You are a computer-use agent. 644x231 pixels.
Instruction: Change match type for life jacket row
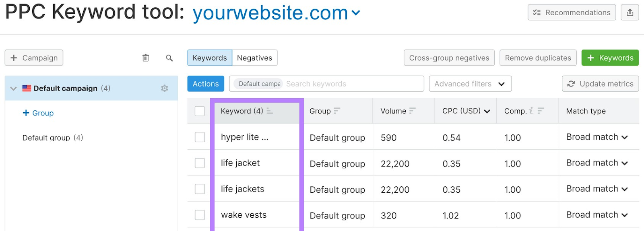(597, 163)
